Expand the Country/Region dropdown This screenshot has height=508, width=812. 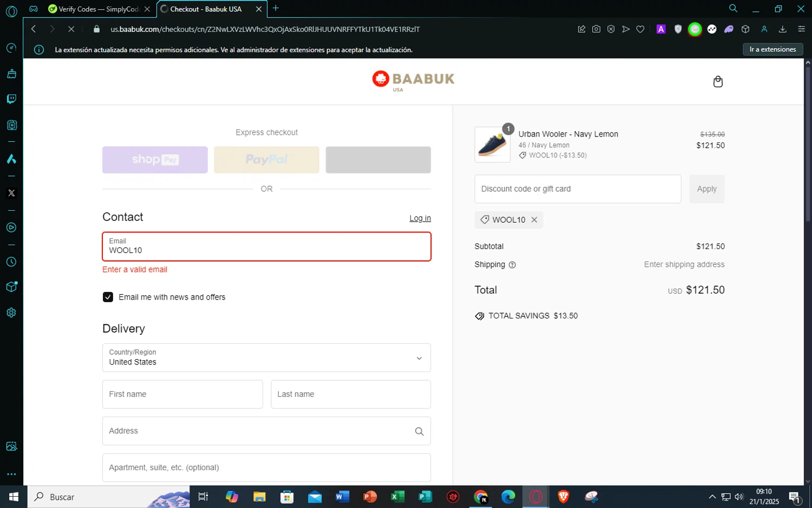click(266, 358)
